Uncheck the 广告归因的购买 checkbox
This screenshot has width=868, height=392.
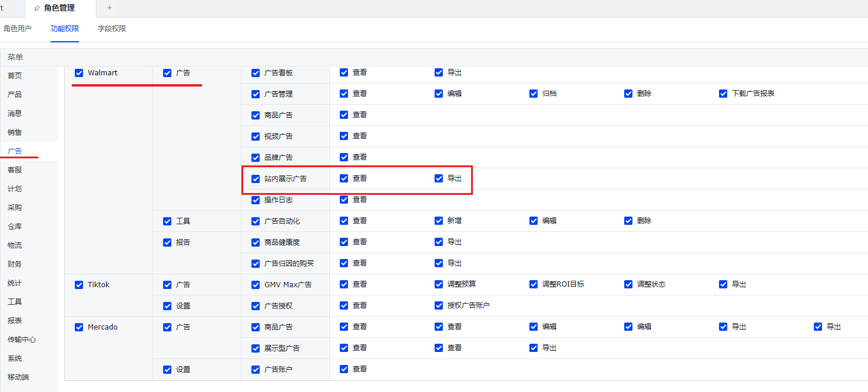pyautogui.click(x=256, y=264)
